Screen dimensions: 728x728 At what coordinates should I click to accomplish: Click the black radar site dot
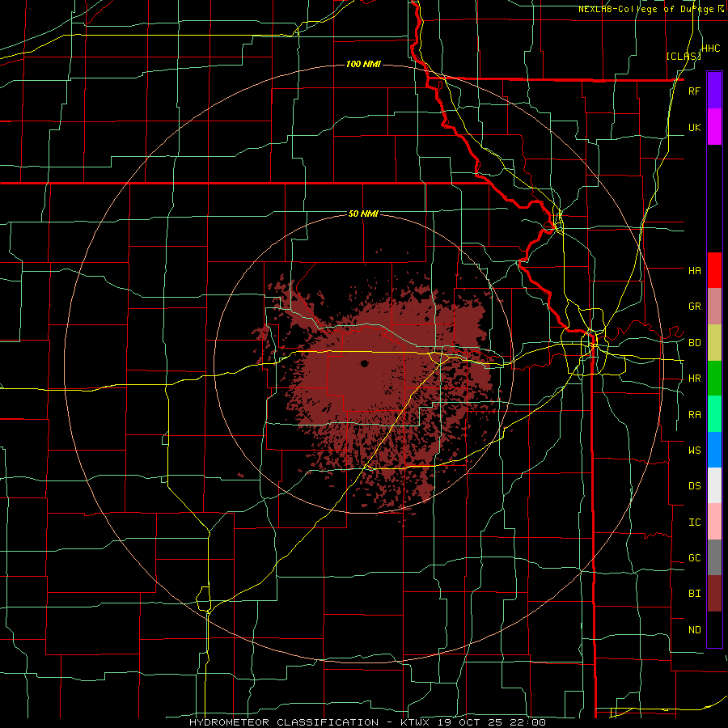[x=365, y=363]
